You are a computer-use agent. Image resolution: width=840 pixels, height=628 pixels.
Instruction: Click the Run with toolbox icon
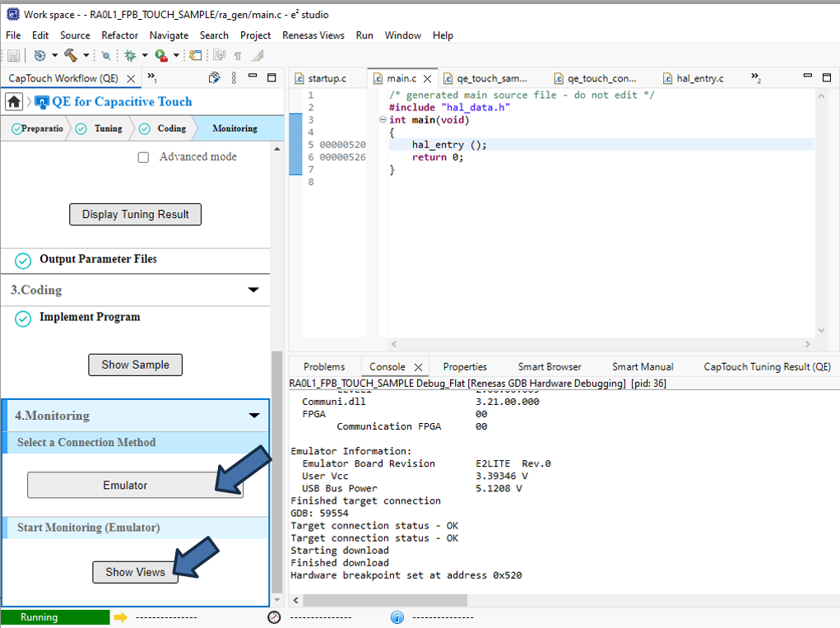point(161,55)
